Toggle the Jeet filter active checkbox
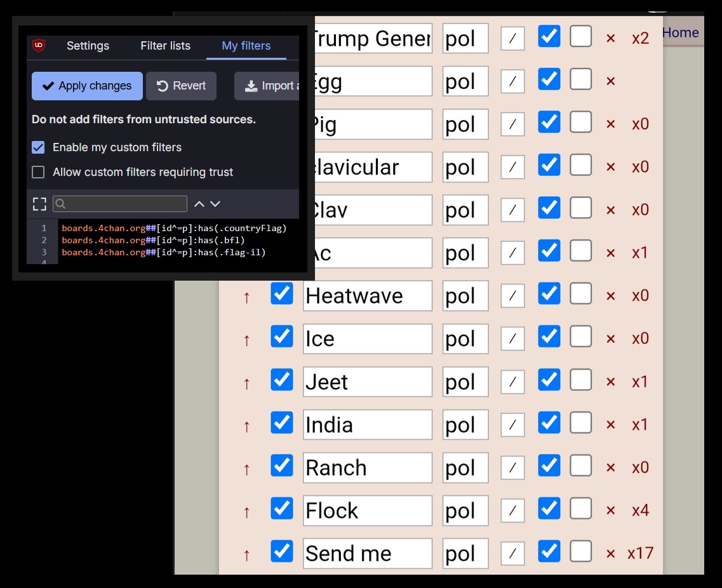Screen dimensions: 722x588 point(282,380)
